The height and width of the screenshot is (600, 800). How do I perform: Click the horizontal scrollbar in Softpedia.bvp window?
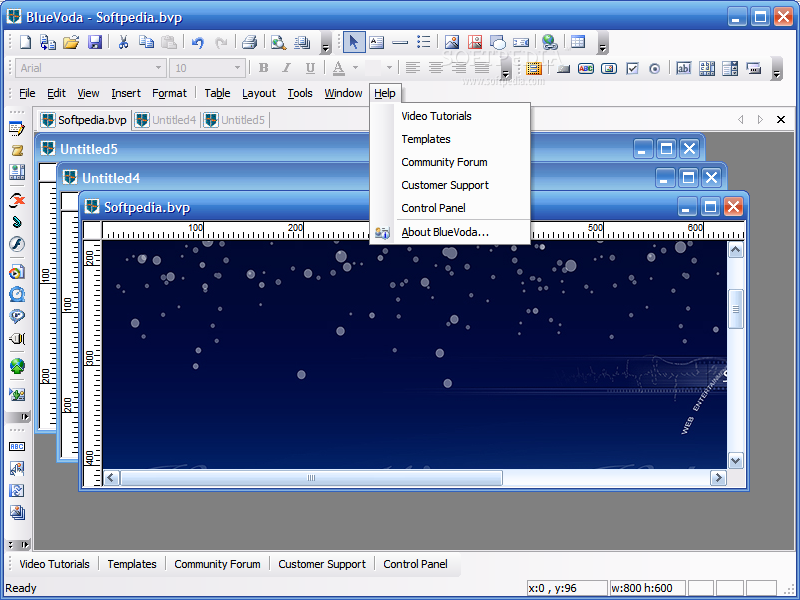pyautogui.click(x=310, y=478)
